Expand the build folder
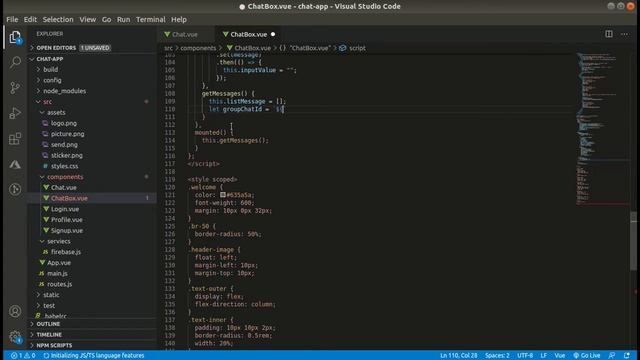 click(92, 69)
